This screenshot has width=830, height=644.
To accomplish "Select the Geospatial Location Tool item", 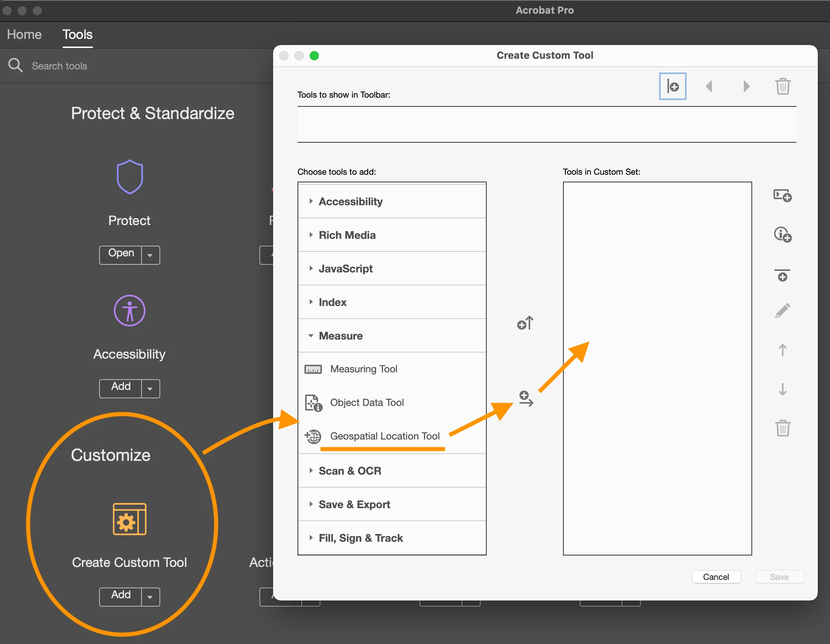I will [384, 436].
